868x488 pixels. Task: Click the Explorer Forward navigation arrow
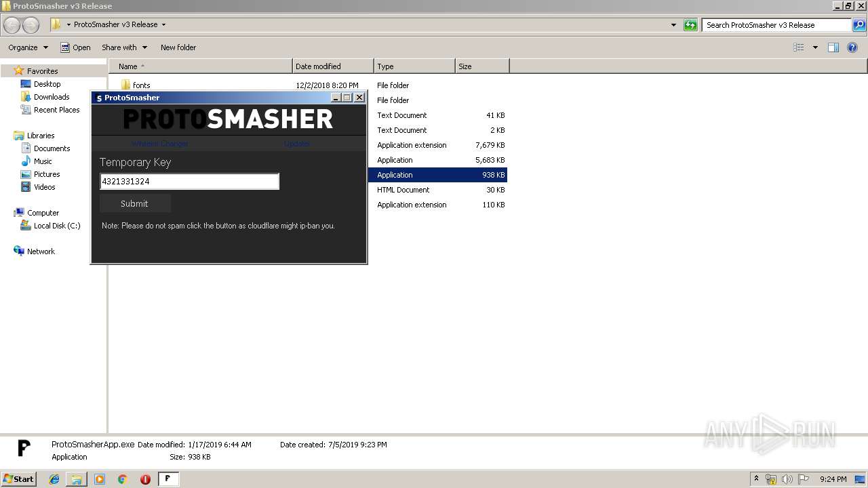(31, 25)
